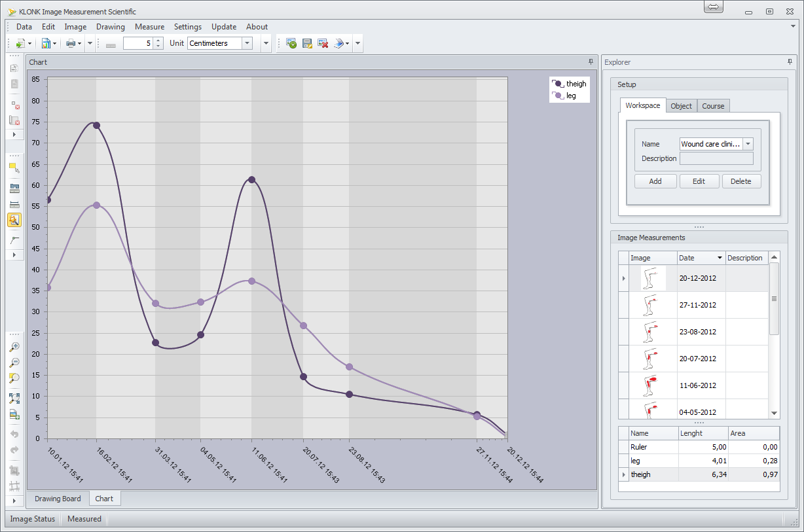Click the Delete workspace button

[741, 181]
